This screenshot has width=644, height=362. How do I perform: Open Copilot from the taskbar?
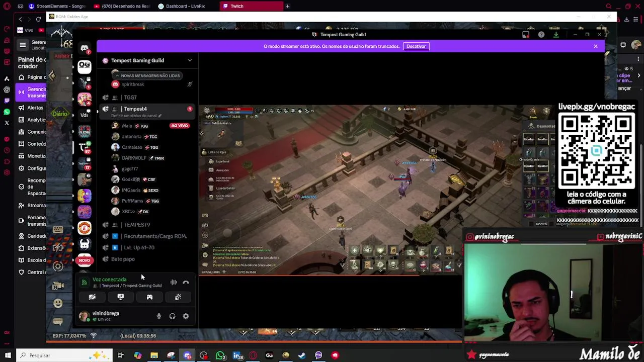(x=137, y=355)
